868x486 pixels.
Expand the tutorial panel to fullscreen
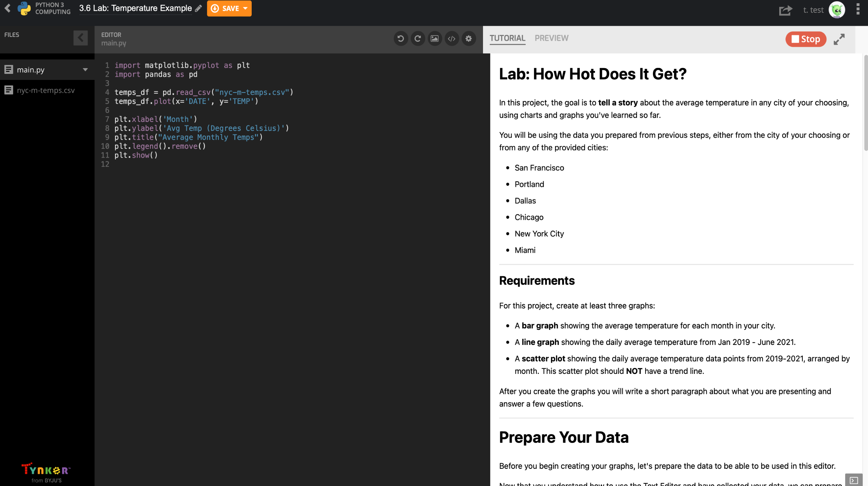click(839, 39)
